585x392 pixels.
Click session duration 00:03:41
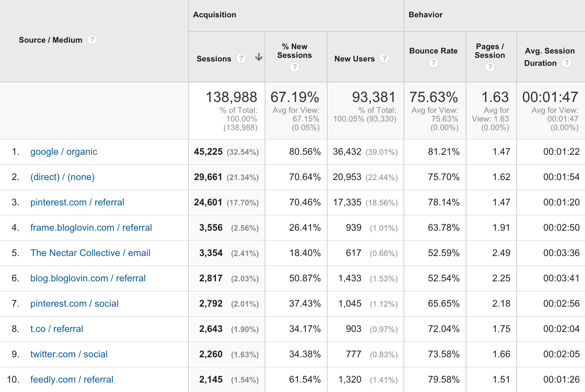561,278
